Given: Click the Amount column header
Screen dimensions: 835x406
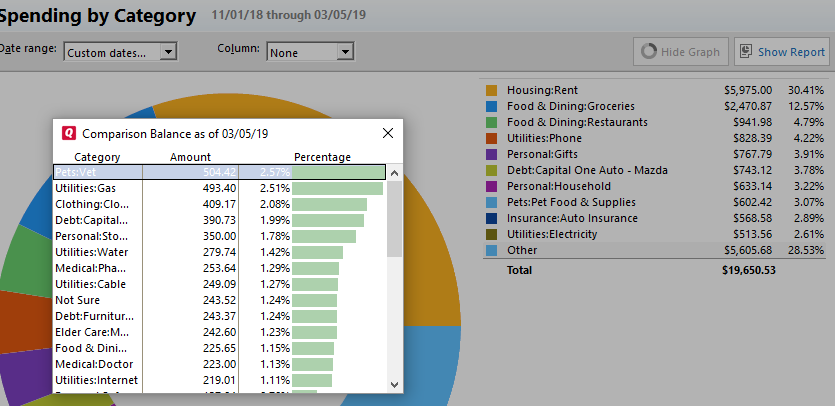Looking at the screenshot, I should [x=190, y=157].
